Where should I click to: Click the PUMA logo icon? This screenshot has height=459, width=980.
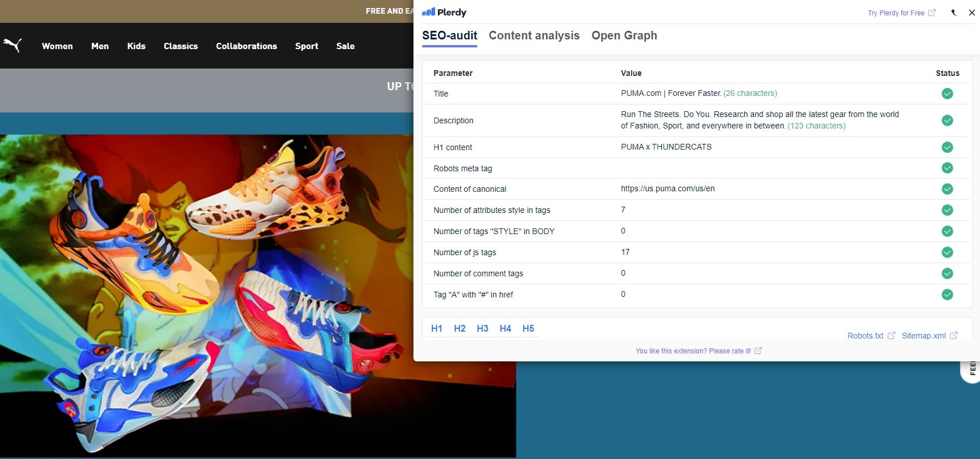tap(13, 45)
